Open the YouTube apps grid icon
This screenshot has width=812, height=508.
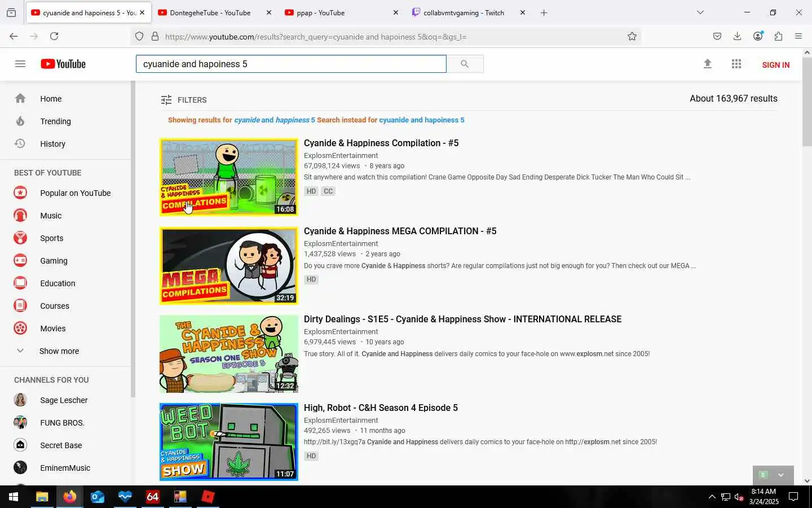click(x=736, y=64)
